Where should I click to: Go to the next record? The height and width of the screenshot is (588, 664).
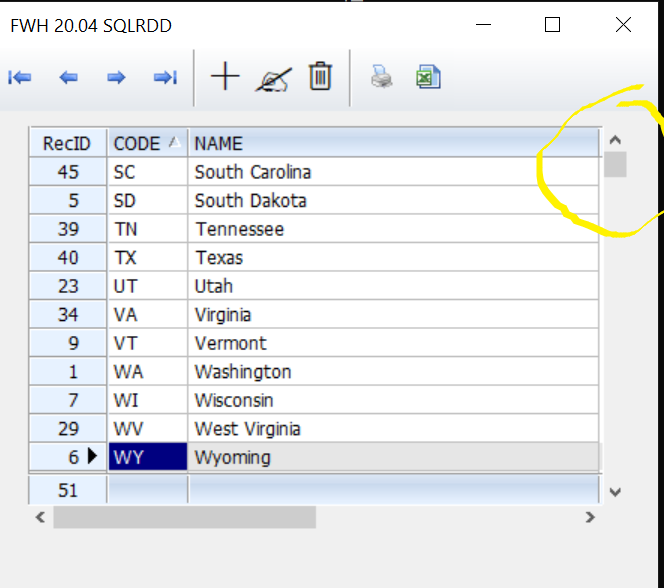[x=116, y=77]
